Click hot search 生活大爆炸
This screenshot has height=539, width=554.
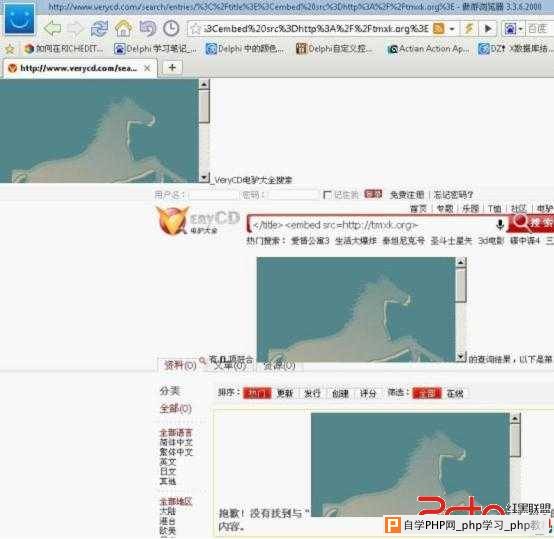[356, 241]
